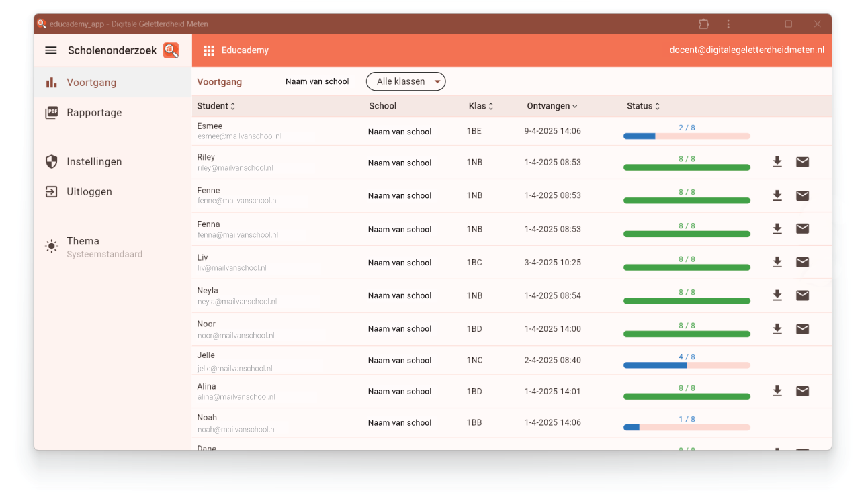The width and height of the screenshot is (868, 501).
Task: Log out using Uitloggen
Action: [89, 192]
